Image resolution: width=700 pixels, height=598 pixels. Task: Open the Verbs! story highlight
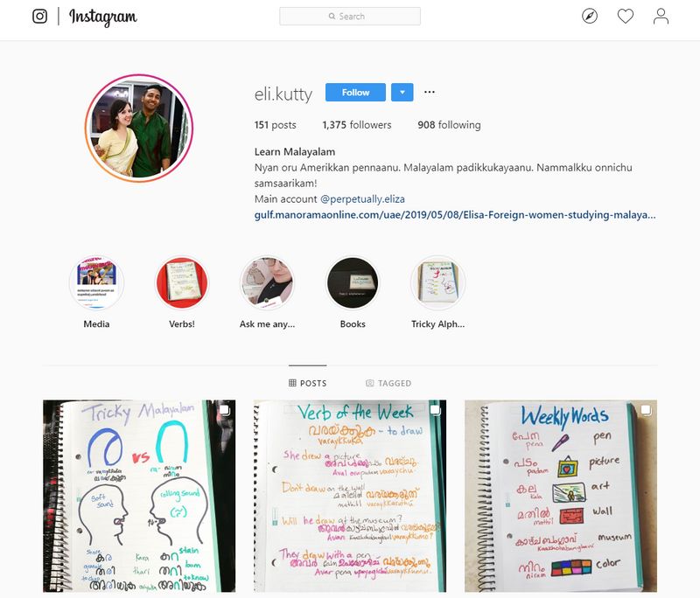point(182,282)
